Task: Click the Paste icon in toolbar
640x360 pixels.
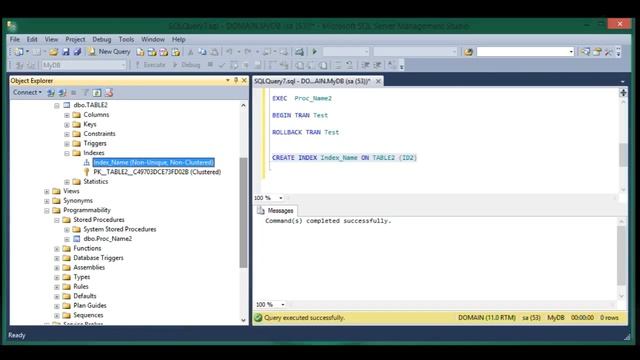Action: pyautogui.click(x=214, y=52)
